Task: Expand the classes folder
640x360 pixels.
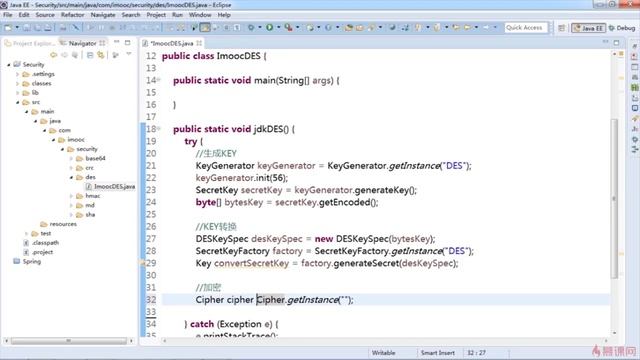Action: (18, 83)
